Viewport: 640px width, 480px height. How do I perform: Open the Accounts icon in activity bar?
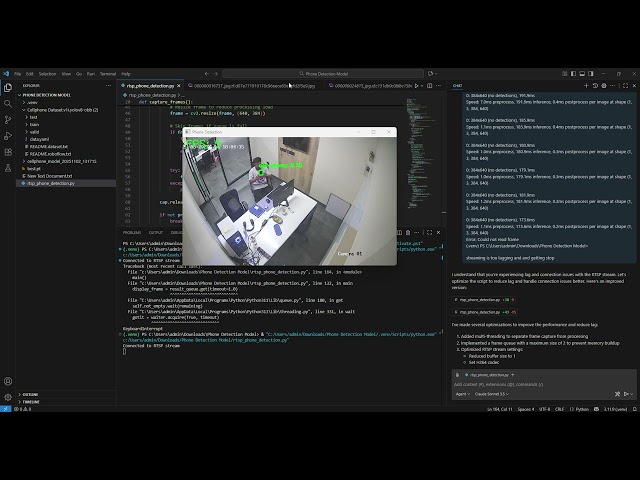tap(8, 381)
